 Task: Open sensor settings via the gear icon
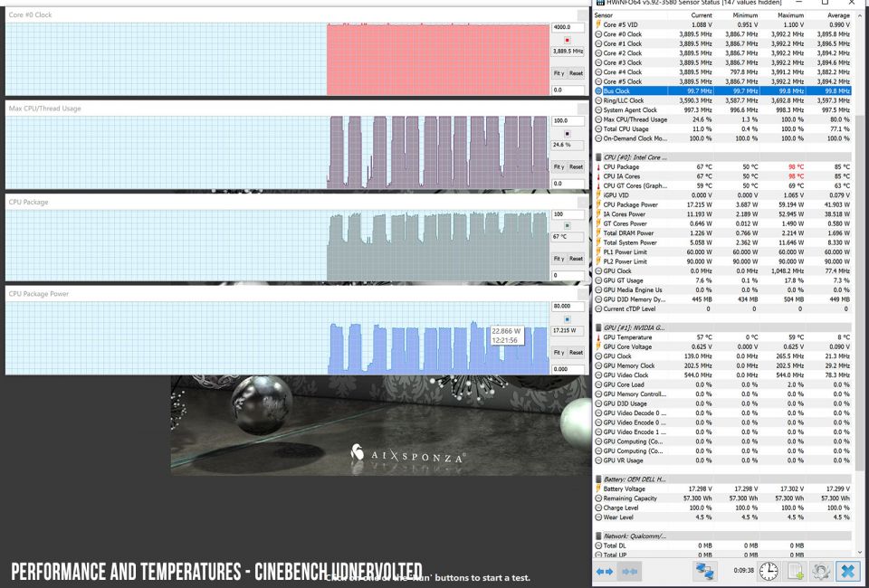point(821,571)
